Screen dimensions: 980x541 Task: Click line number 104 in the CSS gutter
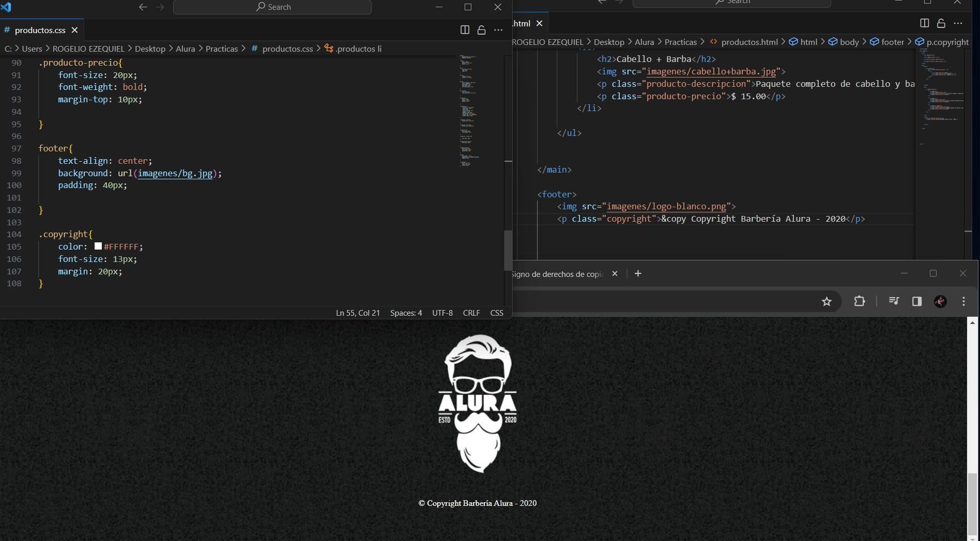14,234
